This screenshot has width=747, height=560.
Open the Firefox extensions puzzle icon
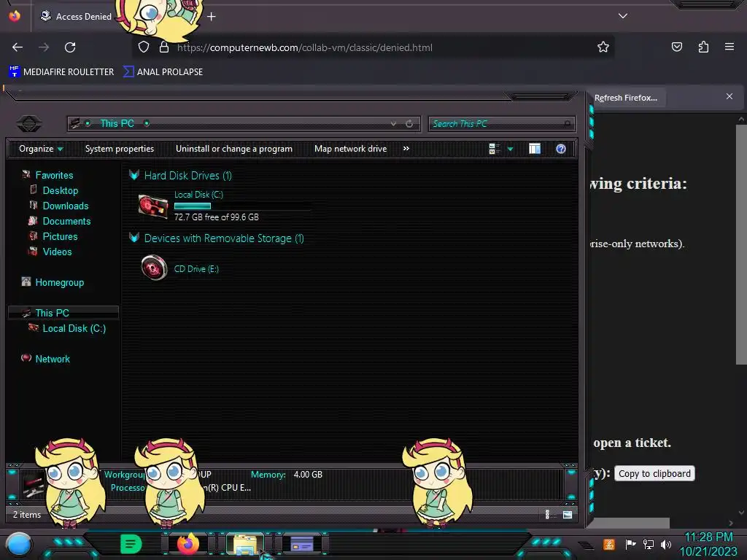click(703, 47)
